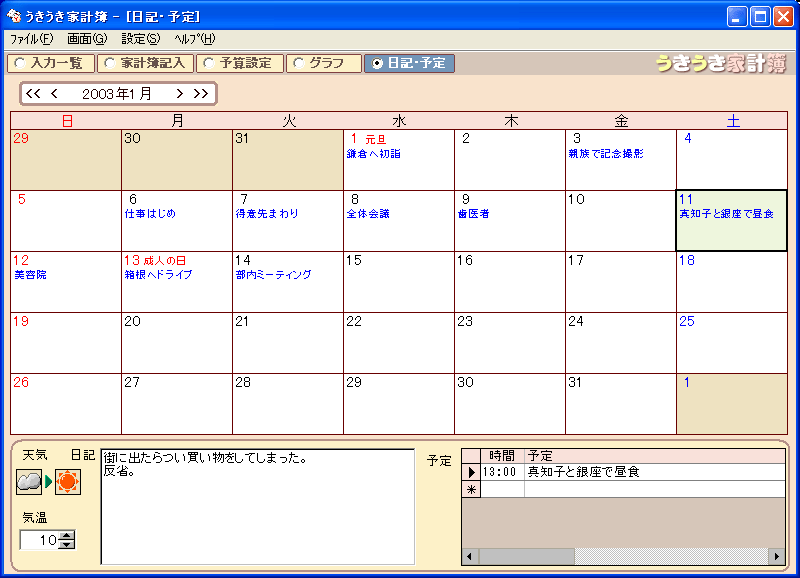Click inside the diary text area
This screenshot has height=578, width=800.
257,506
